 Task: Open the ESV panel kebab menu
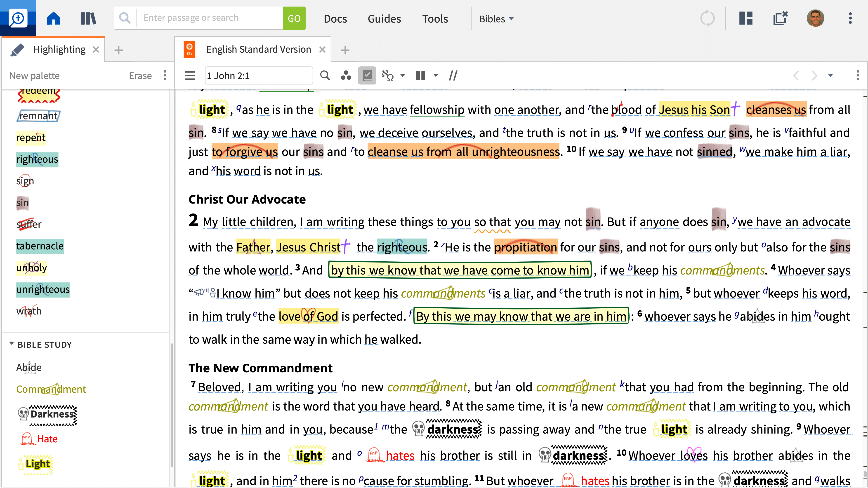tap(858, 75)
